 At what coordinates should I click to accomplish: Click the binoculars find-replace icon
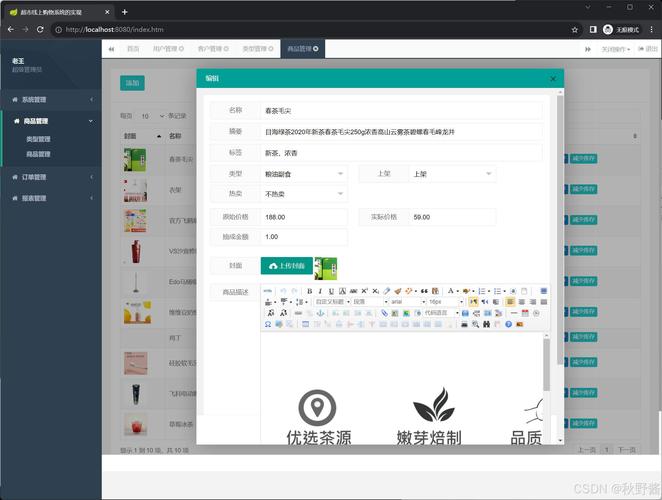click(486, 324)
